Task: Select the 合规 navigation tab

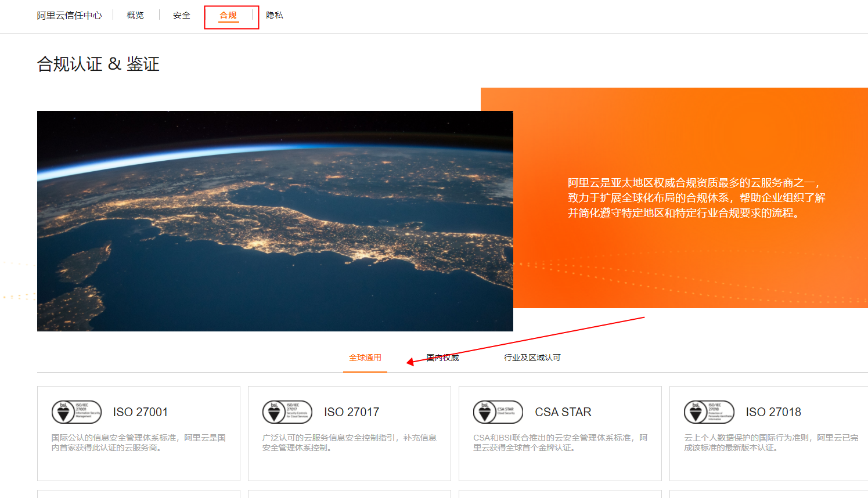Action: (228, 15)
